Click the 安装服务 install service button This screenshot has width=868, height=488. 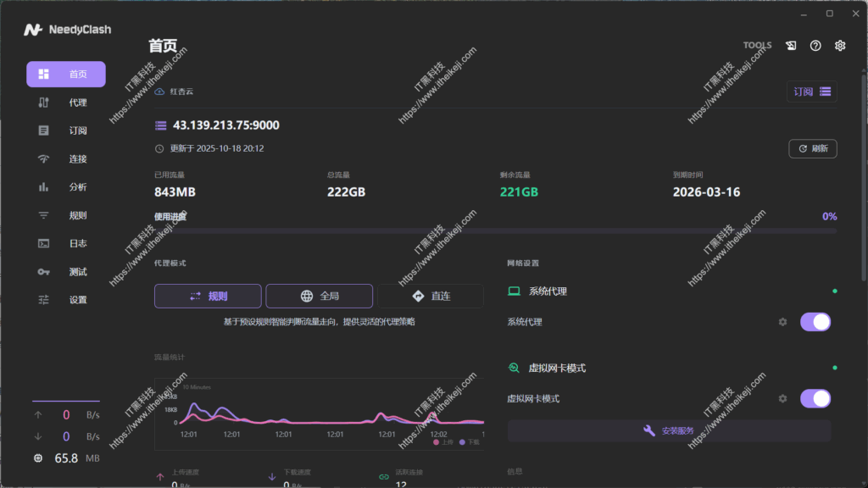669,431
